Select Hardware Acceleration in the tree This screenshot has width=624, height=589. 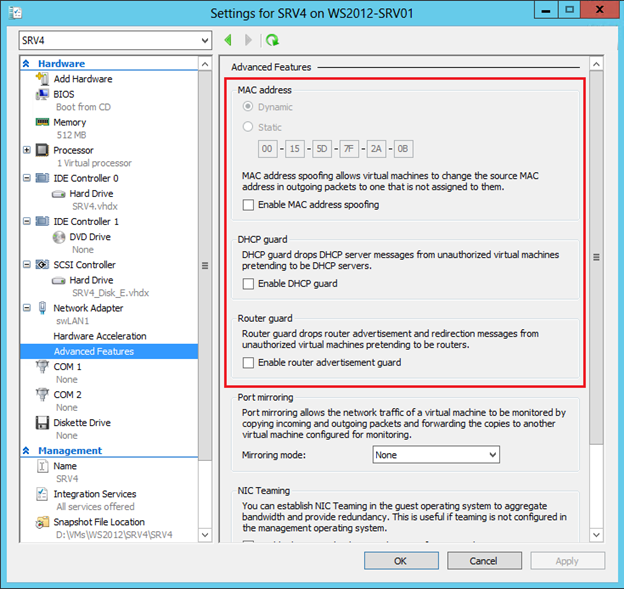click(100, 336)
